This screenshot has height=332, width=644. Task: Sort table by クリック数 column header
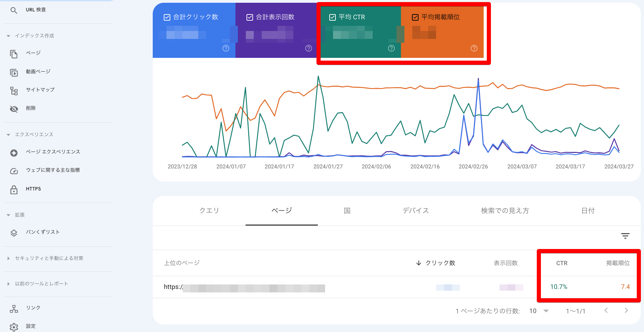pos(440,263)
